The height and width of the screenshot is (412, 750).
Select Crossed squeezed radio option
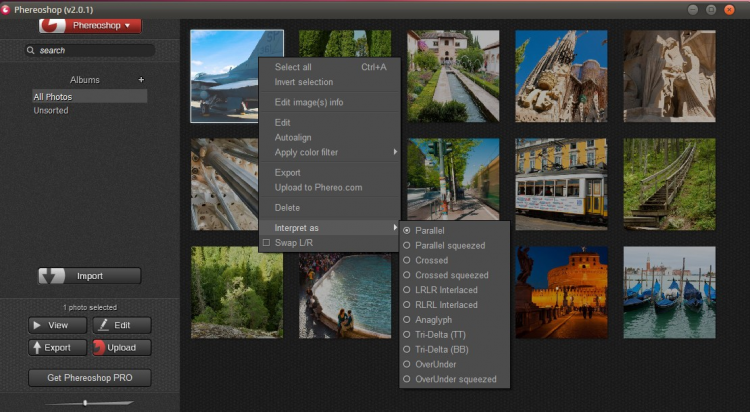pyautogui.click(x=407, y=275)
